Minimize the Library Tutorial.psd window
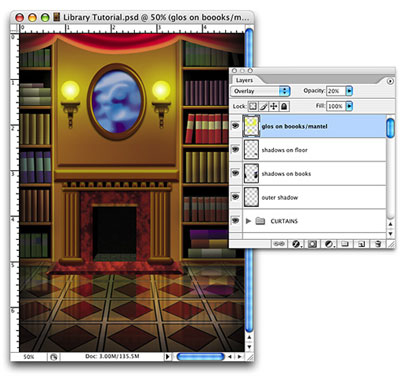The image size is (400, 388). (32, 17)
